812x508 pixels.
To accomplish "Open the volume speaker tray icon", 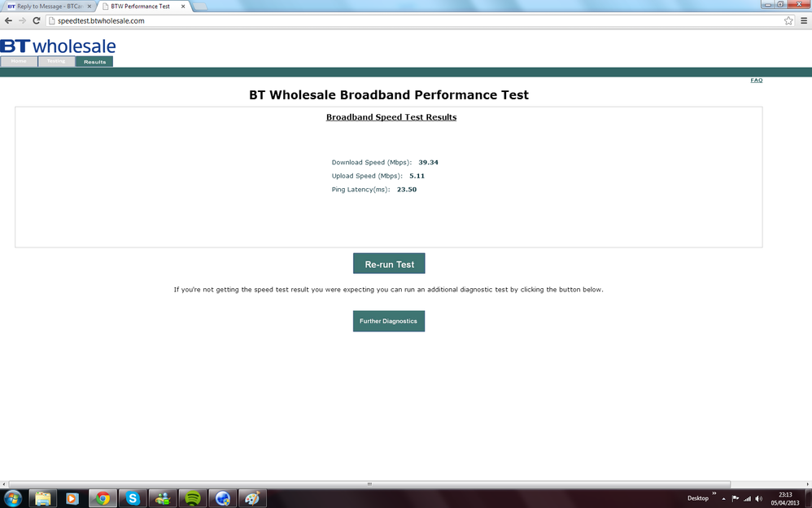I will [x=758, y=499].
